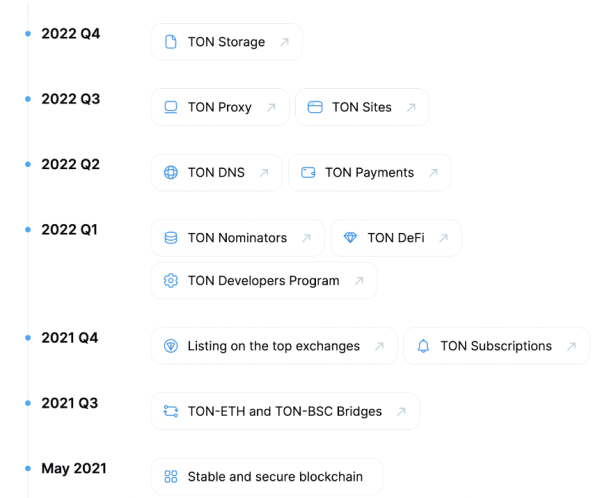Viewport: 600px width, 498px height.
Task: Click the external arrow on TON Nominators
Action: [x=306, y=238]
